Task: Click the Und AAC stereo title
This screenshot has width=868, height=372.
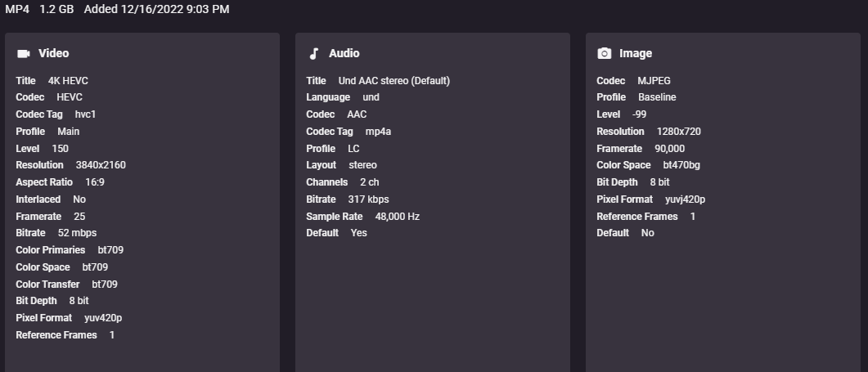Action: coord(394,81)
